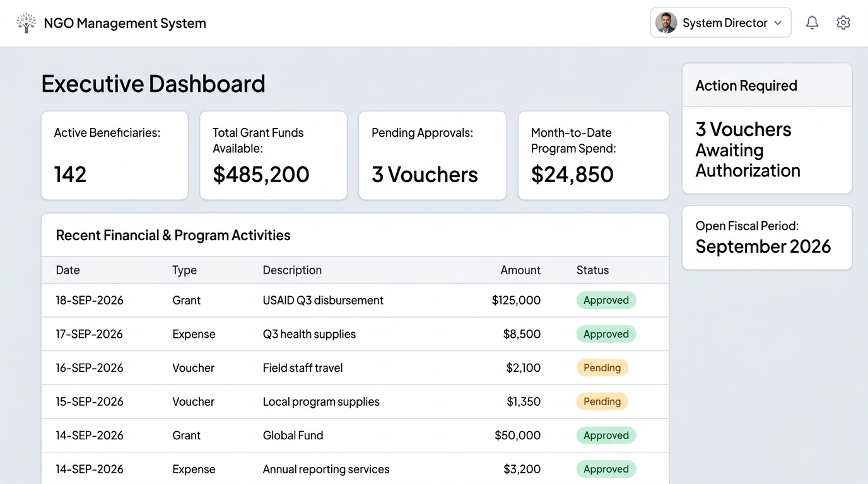Click the Pending badge for Field staff travel
This screenshot has width=868, height=484.
pyautogui.click(x=602, y=367)
